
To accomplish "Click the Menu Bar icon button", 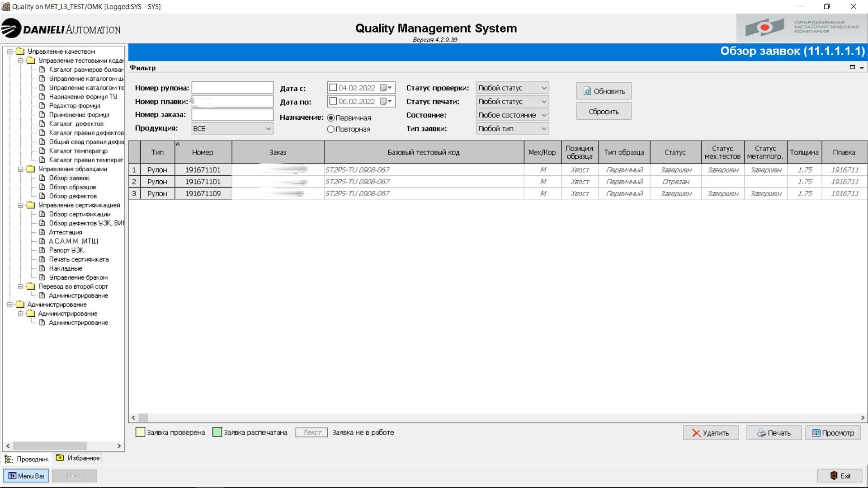I will click(x=26, y=476).
